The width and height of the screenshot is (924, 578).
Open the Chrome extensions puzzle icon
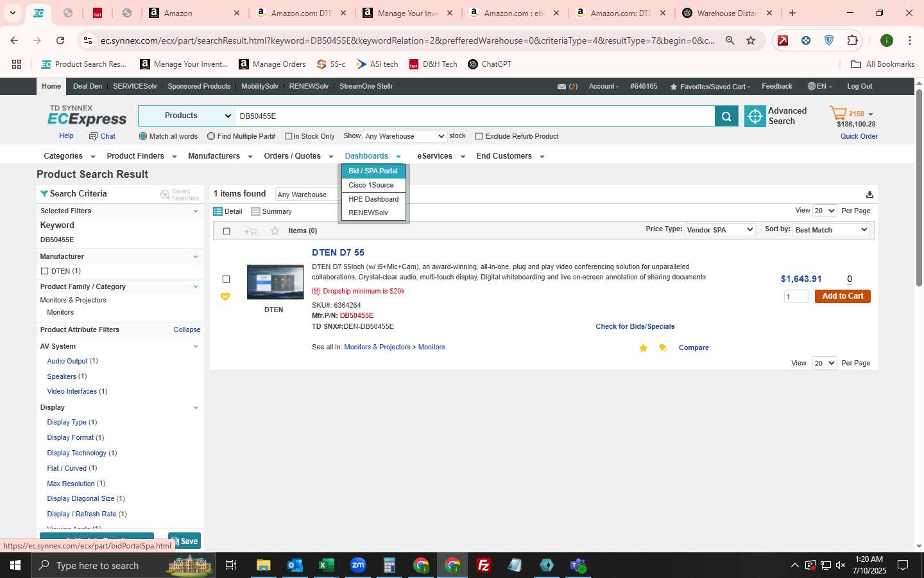pos(852,40)
